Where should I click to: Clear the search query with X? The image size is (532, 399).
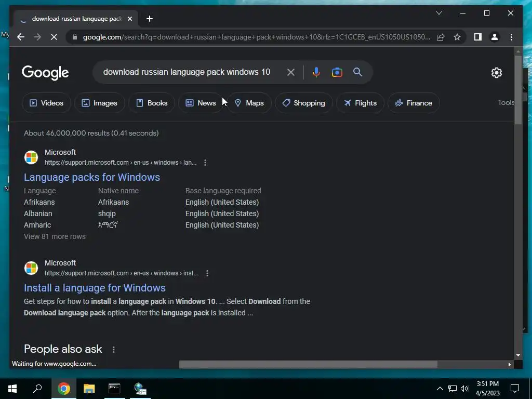coord(291,72)
